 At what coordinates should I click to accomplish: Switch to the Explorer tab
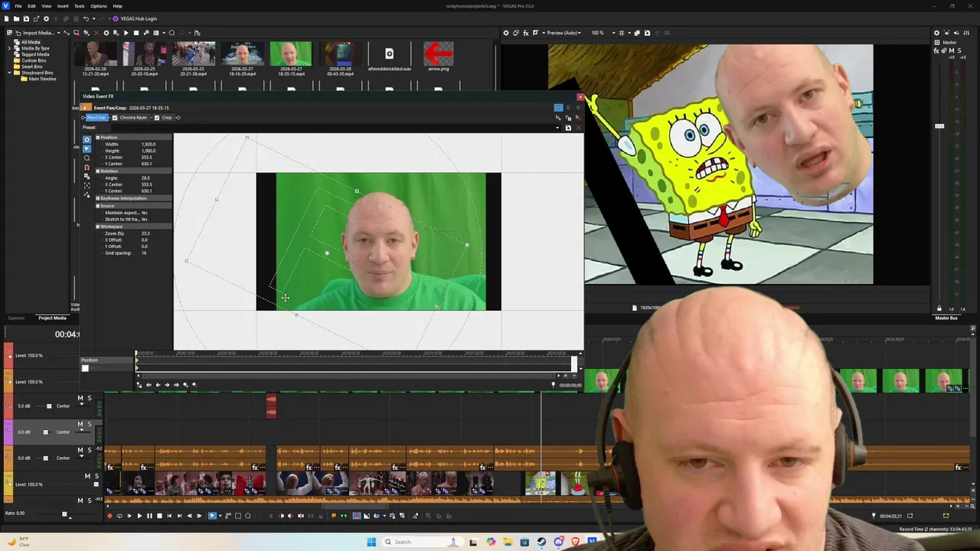16,318
